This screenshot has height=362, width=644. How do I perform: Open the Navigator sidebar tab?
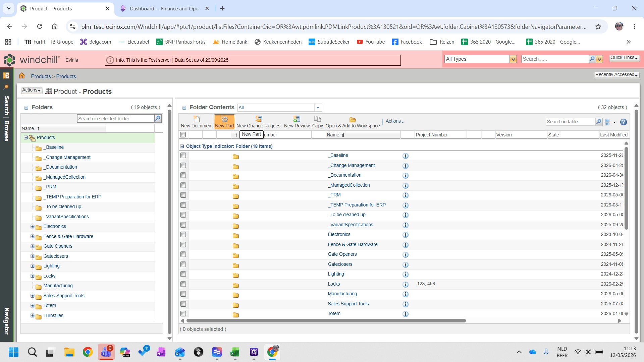click(6, 321)
